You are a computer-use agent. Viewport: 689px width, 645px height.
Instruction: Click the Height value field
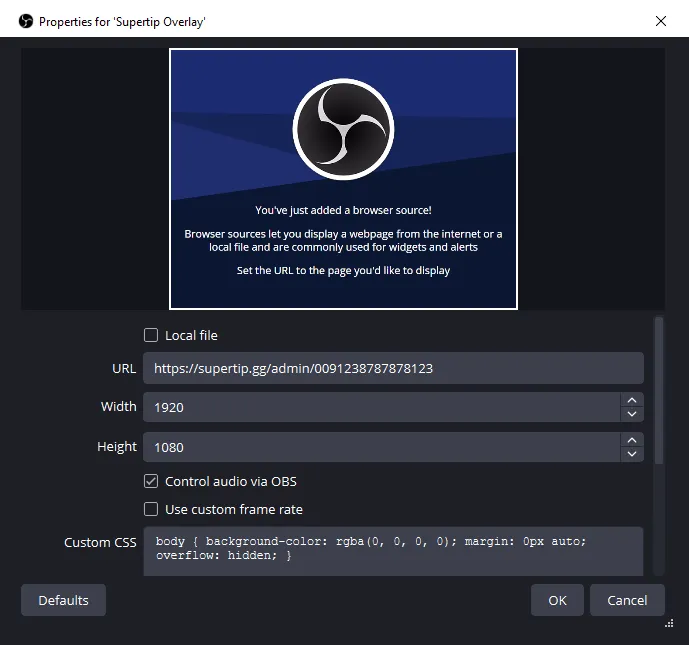click(x=381, y=447)
